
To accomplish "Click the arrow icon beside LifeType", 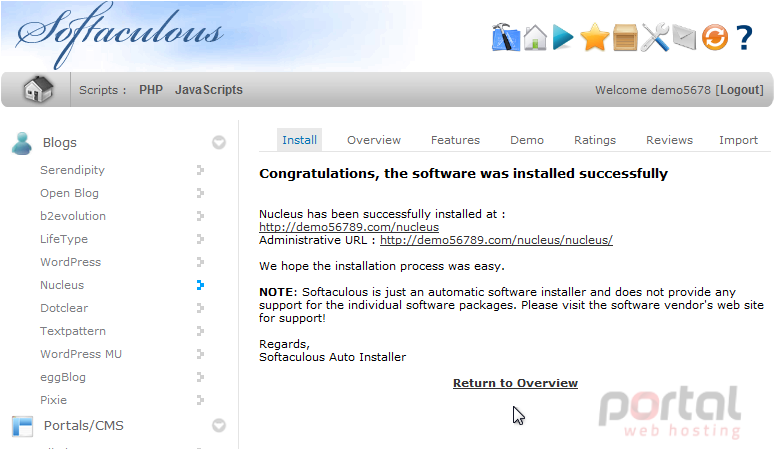I will [x=200, y=239].
